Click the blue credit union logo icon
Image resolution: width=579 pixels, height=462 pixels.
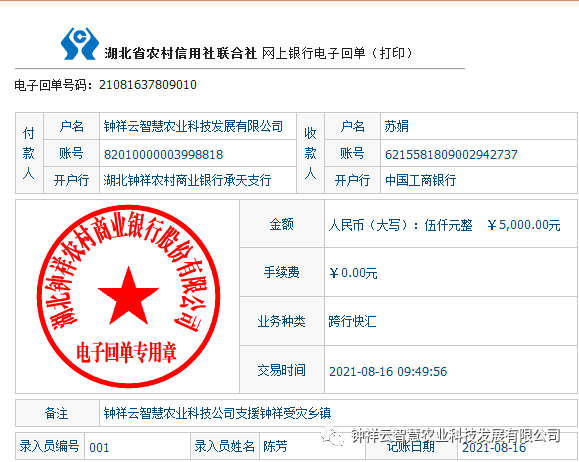(80, 44)
